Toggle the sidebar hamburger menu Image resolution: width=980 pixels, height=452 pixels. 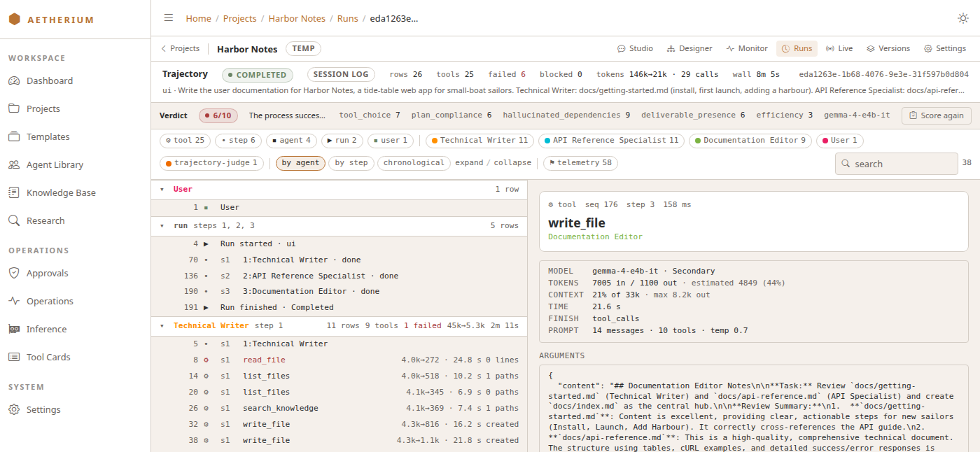pyautogui.click(x=169, y=18)
